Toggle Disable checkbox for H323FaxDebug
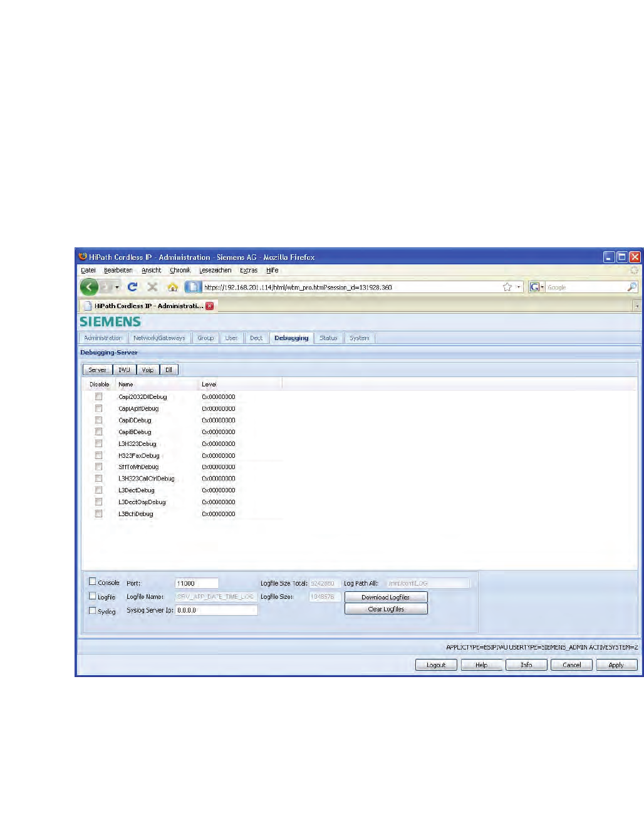 98,455
